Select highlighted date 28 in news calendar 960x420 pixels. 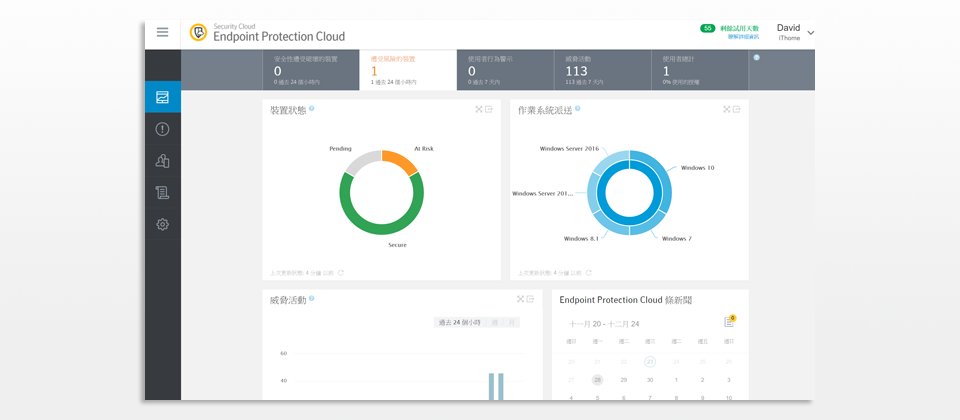click(598, 380)
